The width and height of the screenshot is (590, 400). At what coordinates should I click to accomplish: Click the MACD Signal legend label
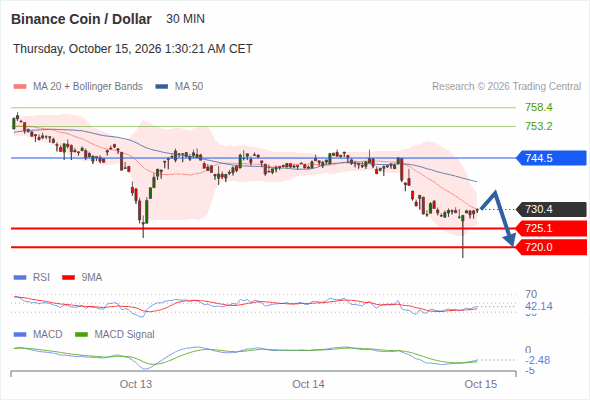[124, 335]
